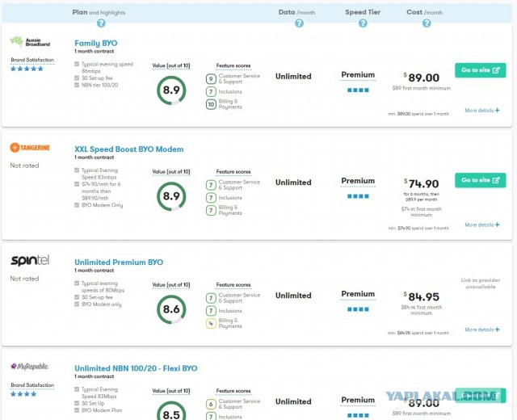Click Aussie Broadband five-star rating
The width and height of the screenshot is (517, 420).
[x=27, y=69]
